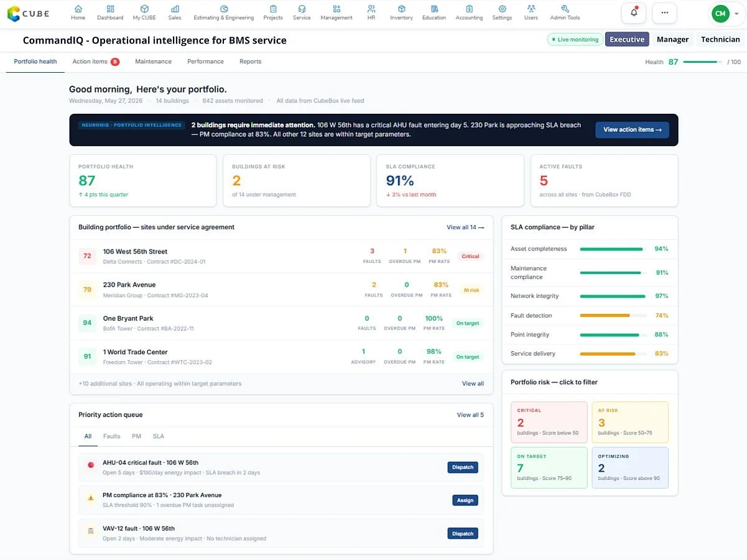Image resolution: width=747 pixels, height=560 pixels.
Task: Select the Performance tab
Action: click(205, 62)
